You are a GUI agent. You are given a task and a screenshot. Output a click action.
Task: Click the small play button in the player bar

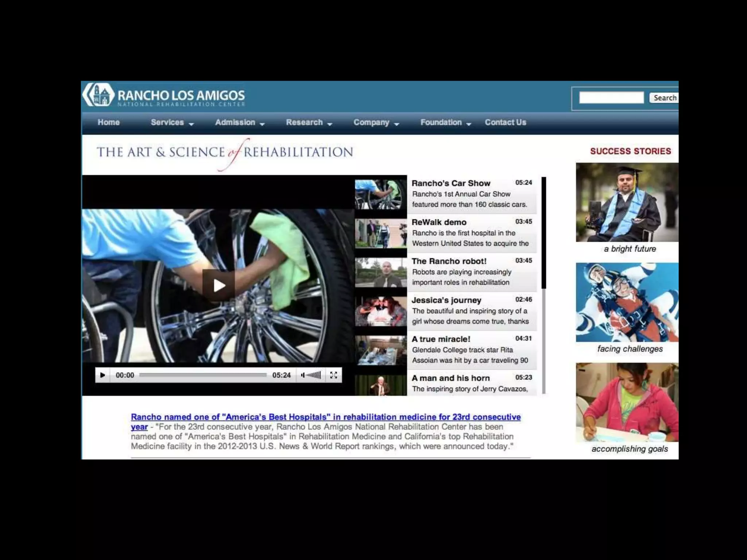(102, 375)
